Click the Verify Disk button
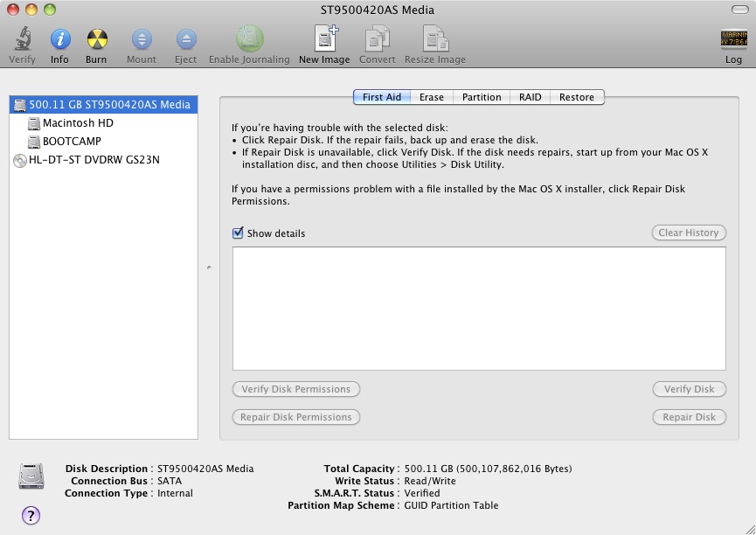 [x=689, y=389]
